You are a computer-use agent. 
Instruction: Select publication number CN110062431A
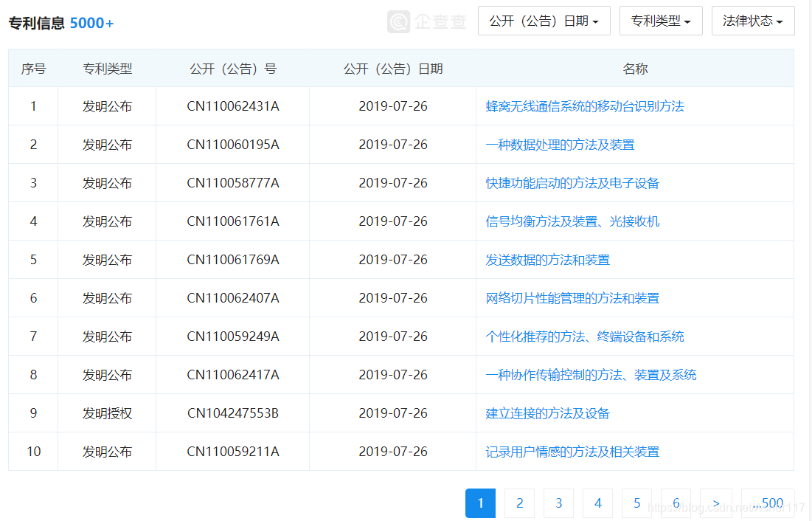pyautogui.click(x=233, y=106)
